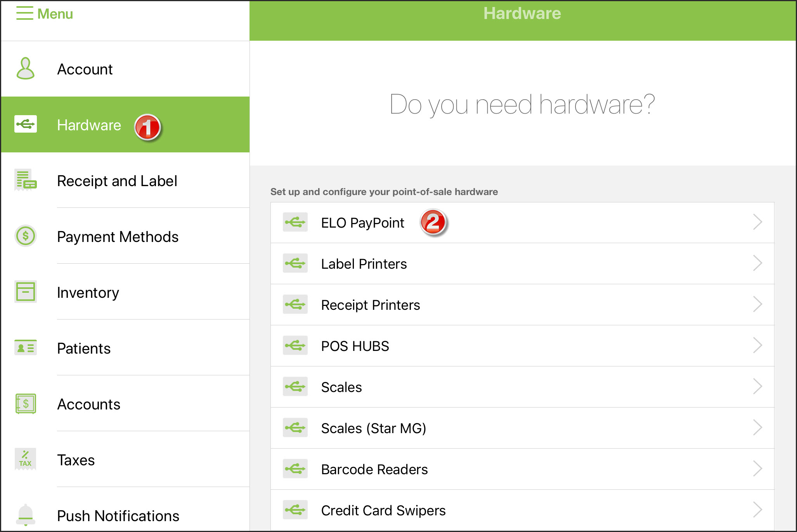The image size is (797, 532).
Task: Click the Push Notifications bell icon
Action: (x=26, y=515)
